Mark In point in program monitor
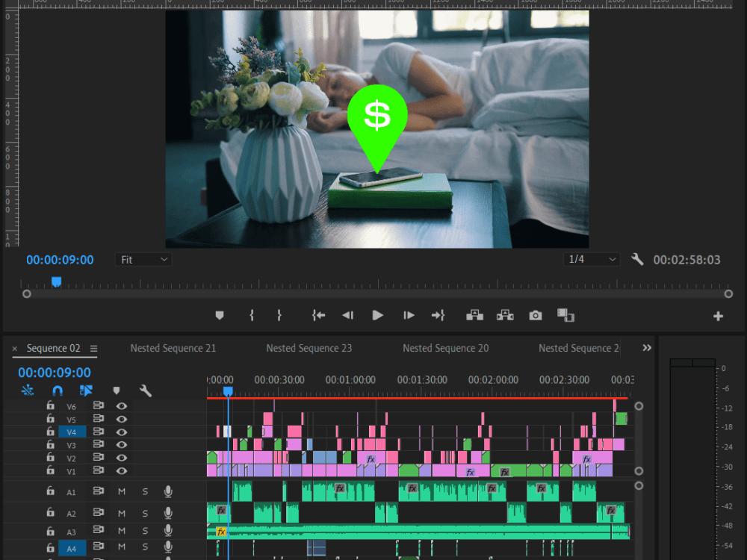The image size is (747, 560). tap(252, 315)
